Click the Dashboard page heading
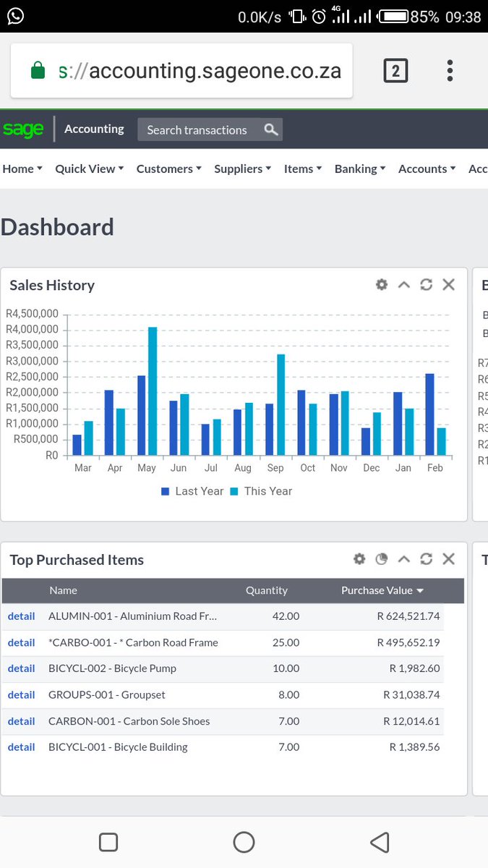The width and height of the screenshot is (488, 868). [57, 227]
